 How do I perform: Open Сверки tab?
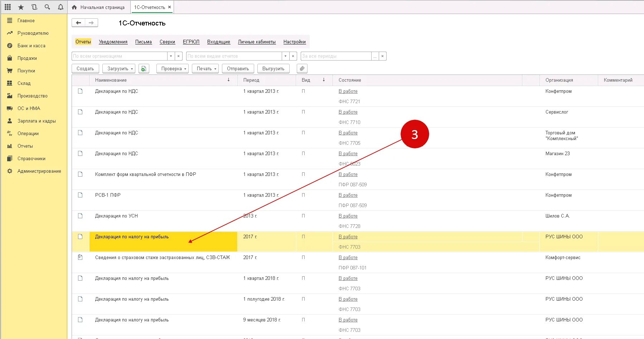167,42
